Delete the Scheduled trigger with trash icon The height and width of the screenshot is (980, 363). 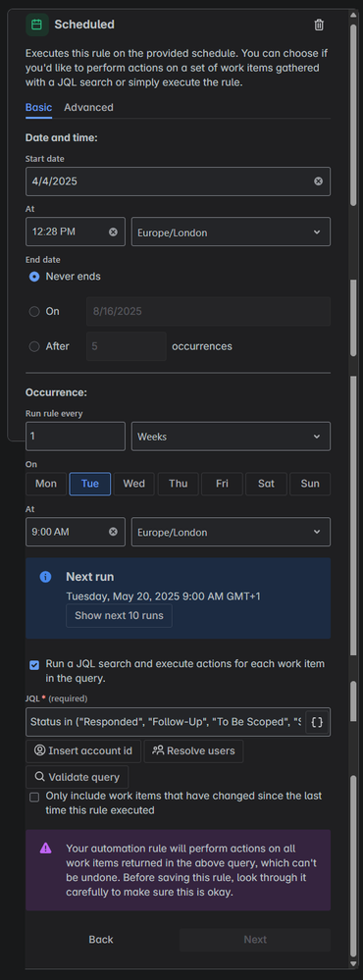click(x=319, y=25)
